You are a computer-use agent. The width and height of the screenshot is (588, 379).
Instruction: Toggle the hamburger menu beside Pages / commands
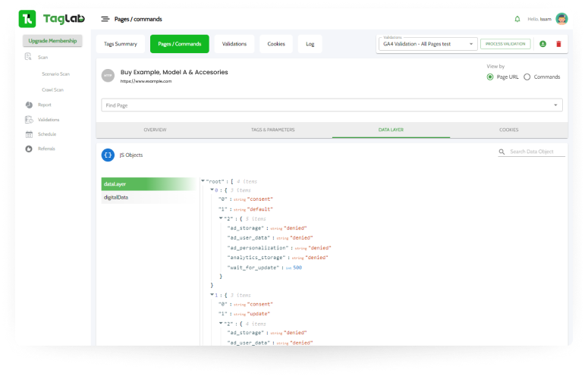tap(105, 19)
